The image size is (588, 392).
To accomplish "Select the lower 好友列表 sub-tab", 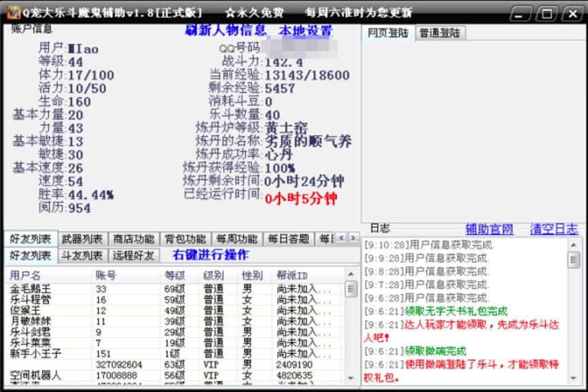I will (31, 255).
